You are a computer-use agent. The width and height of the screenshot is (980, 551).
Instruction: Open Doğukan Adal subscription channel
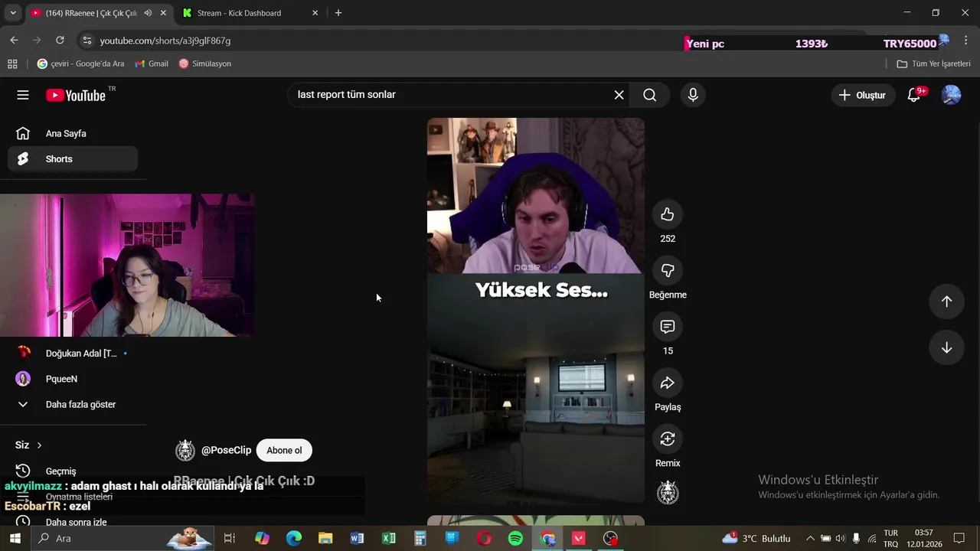coord(73,353)
